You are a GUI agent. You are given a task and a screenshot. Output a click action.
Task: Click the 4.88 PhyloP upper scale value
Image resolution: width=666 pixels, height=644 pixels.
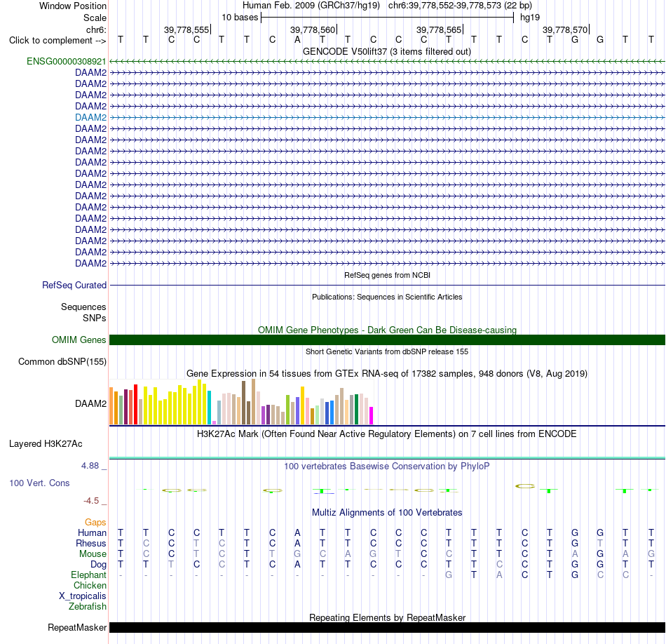(x=90, y=466)
